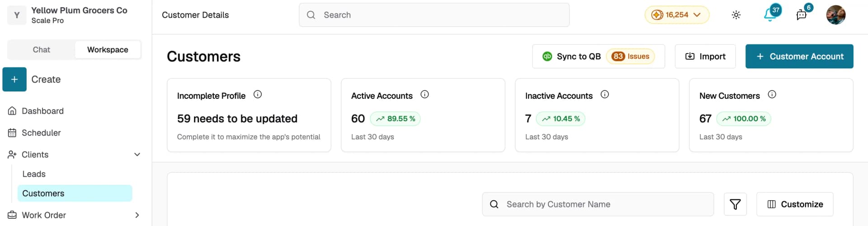
Task: Click the Import button
Action: point(705,56)
